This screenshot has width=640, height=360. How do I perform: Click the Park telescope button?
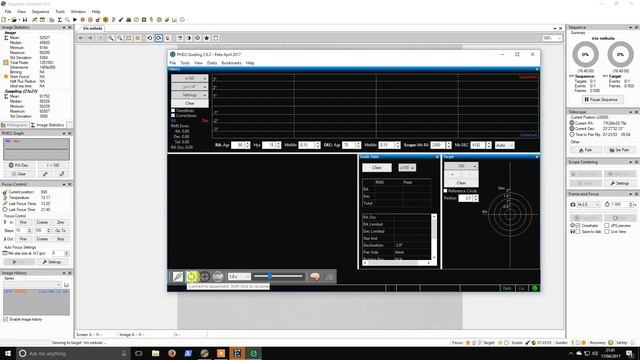585,150
